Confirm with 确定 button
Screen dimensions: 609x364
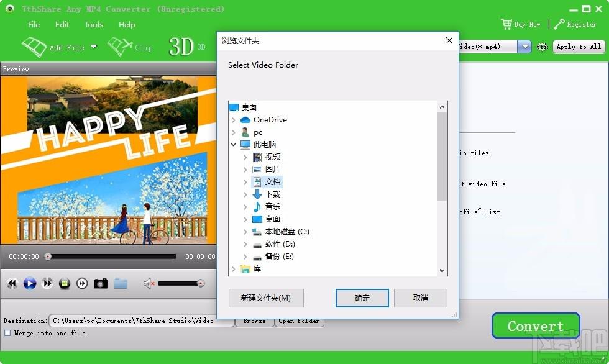[x=362, y=298]
